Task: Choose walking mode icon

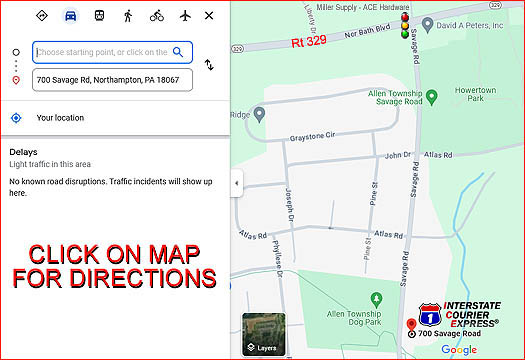Action: (x=128, y=15)
